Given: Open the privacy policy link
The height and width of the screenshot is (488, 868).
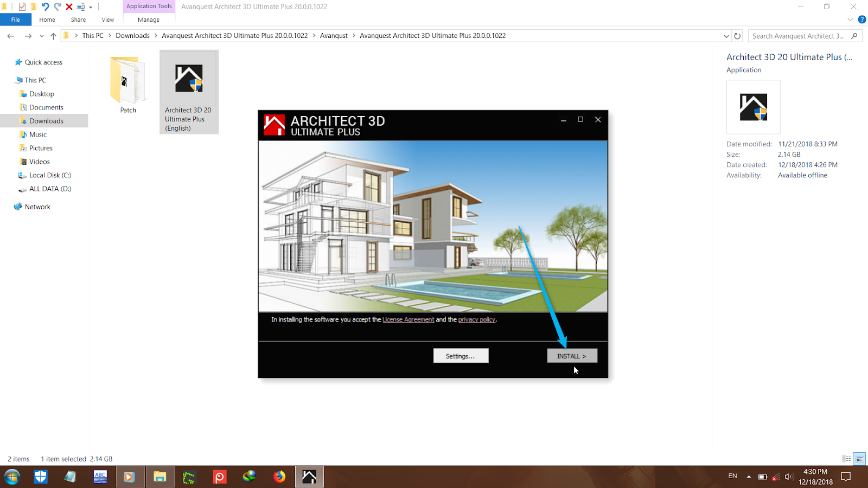Looking at the screenshot, I should tap(476, 319).
